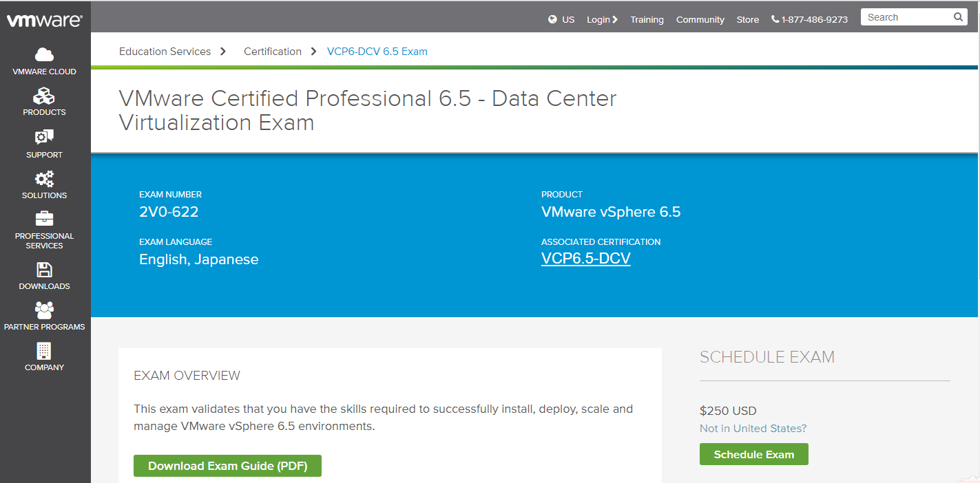Click exam number 2V0-622 text
980x483 pixels.
(169, 212)
